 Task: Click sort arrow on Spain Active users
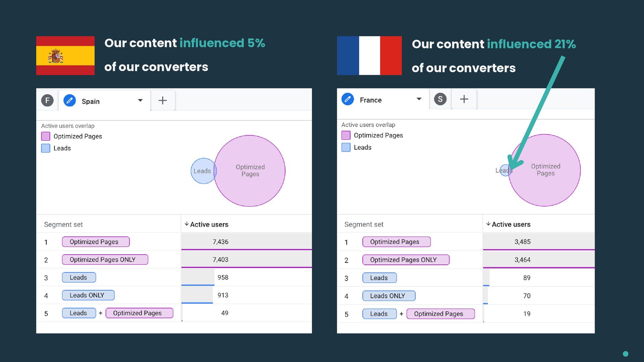pyautogui.click(x=186, y=224)
